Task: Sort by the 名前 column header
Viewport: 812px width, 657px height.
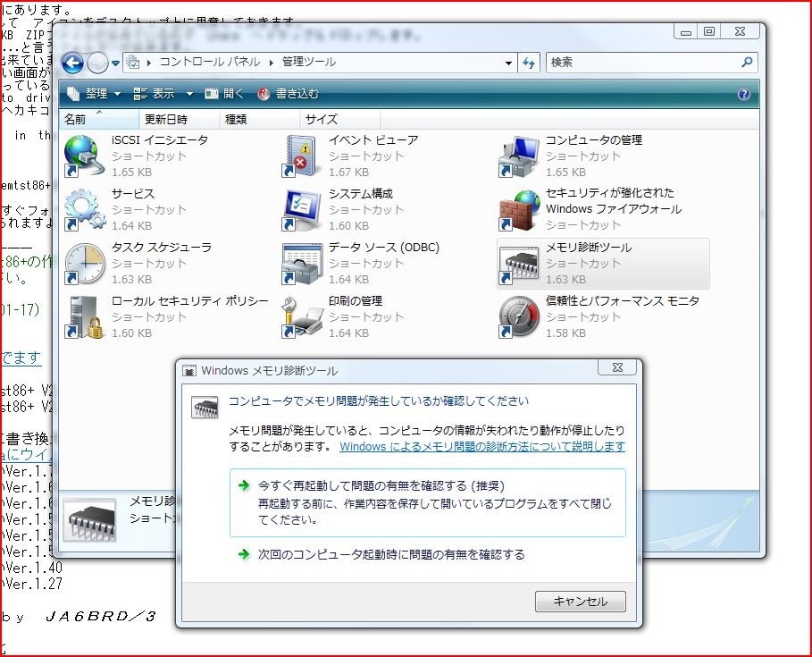Action: click(x=98, y=119)
